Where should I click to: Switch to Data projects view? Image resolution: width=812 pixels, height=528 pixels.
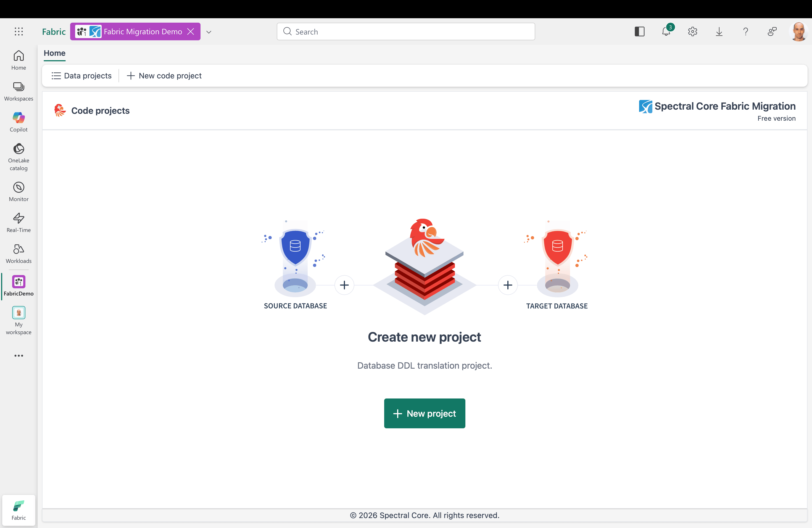[x=81, y=76]
